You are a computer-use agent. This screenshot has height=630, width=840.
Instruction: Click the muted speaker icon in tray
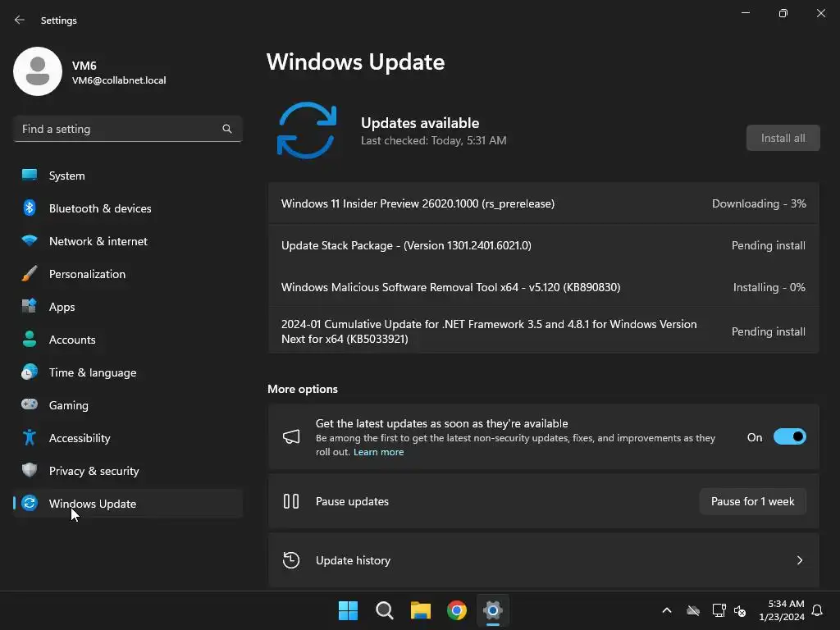(x=740, y=610)
